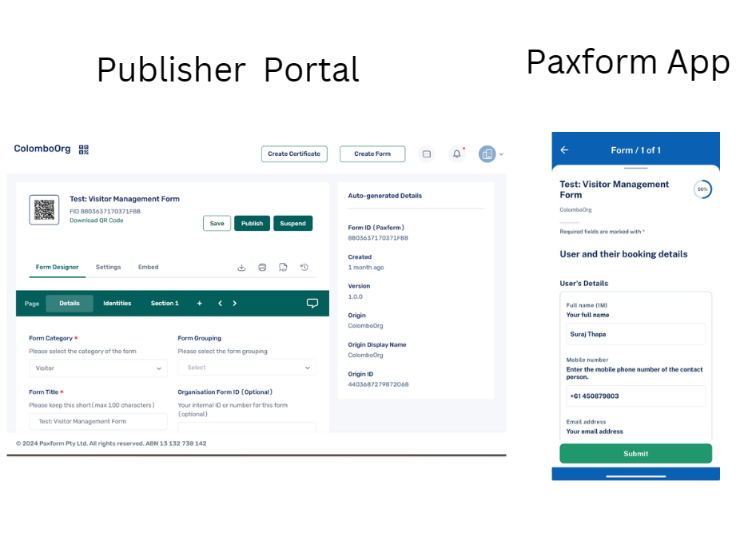Viewport: 756px width, 541px height.
Task: Select the download icon on the form toolbar
Action: 241,267
